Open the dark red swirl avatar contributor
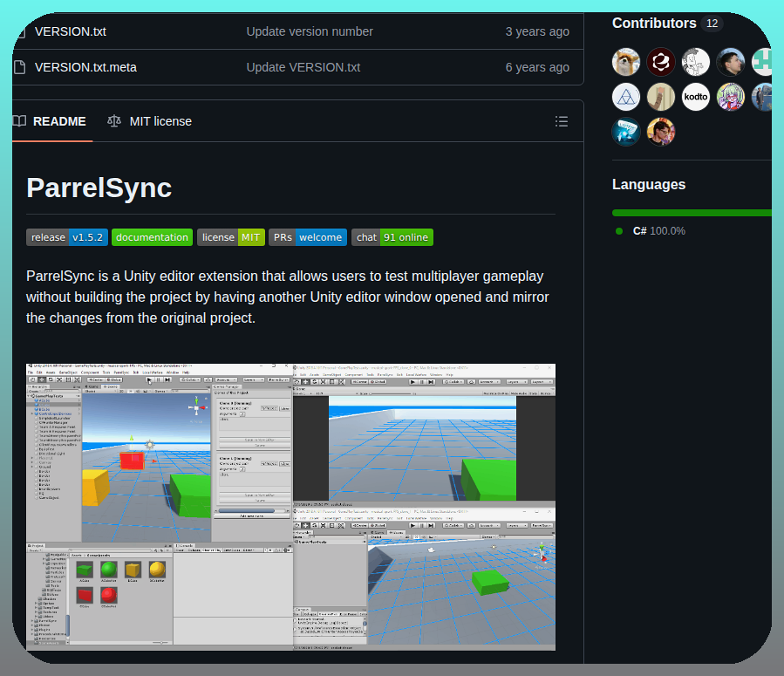784x676 pixels. pyautogui.click(x=661, y=62)
